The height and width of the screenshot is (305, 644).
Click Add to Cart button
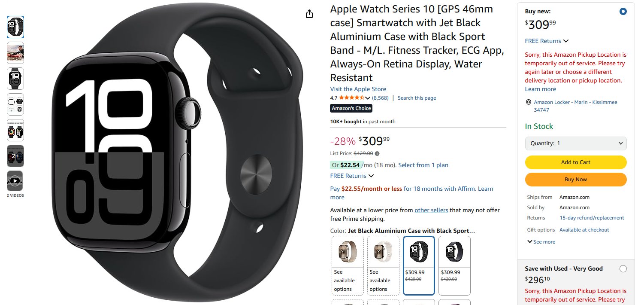[x=576, y=162]
